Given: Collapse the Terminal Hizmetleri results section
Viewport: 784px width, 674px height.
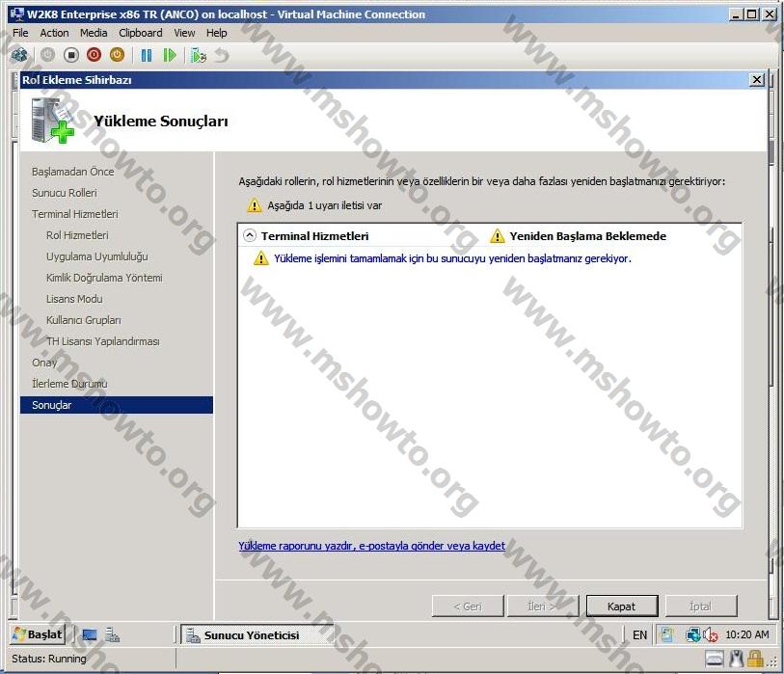Looking at the screenshot, I should coord(250,235).
